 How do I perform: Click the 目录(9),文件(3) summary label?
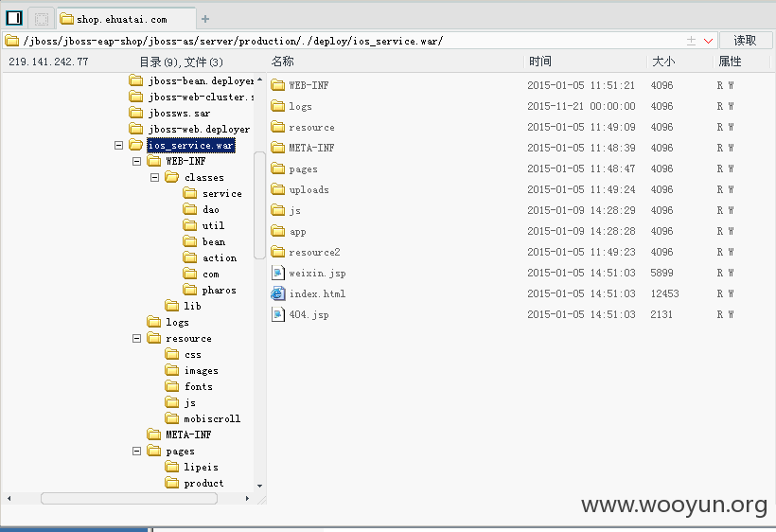pos(181,62)
